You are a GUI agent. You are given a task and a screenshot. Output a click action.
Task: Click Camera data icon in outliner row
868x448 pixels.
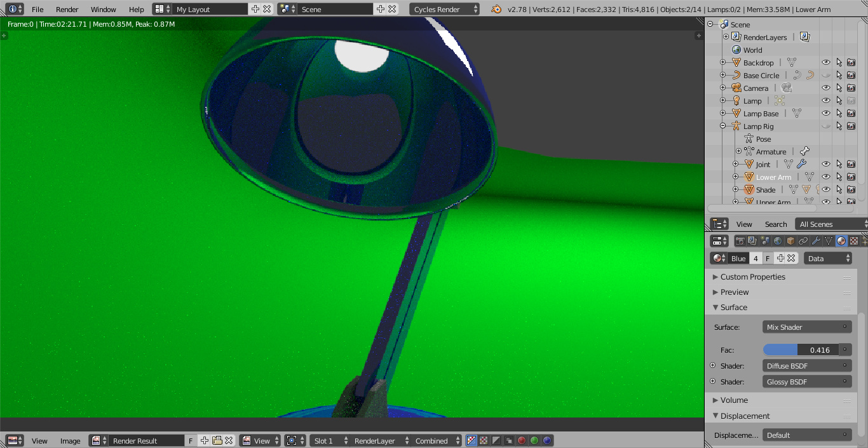point(787,88)
